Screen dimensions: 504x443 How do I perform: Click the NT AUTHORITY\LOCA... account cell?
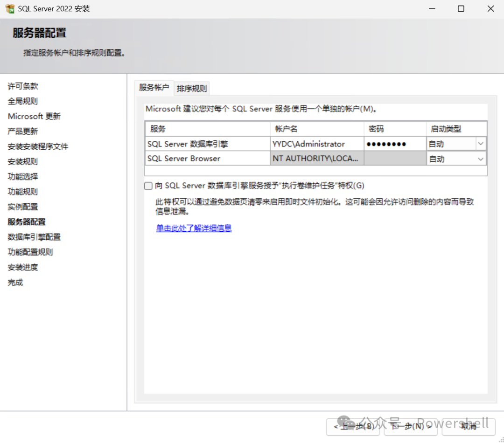coord(317,159)
